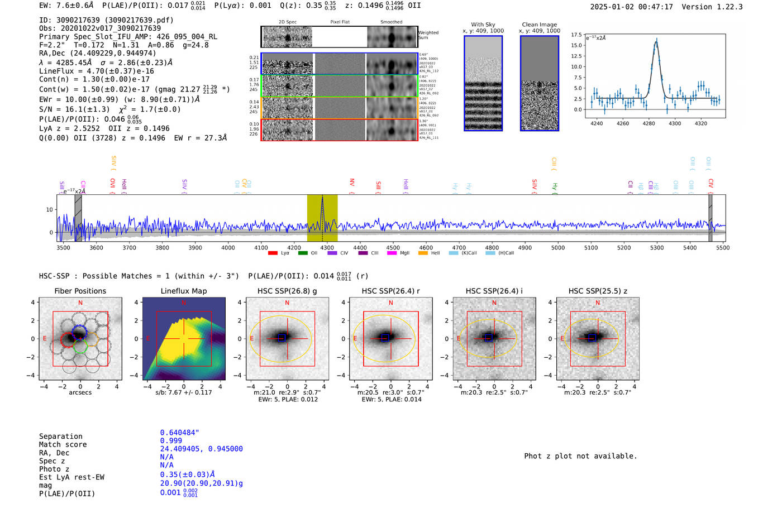The width and height of the screenshot is (782, 532).
Task: Select the Weighted Sum 2D spectrum strip
Action: [x=339, y=37]
